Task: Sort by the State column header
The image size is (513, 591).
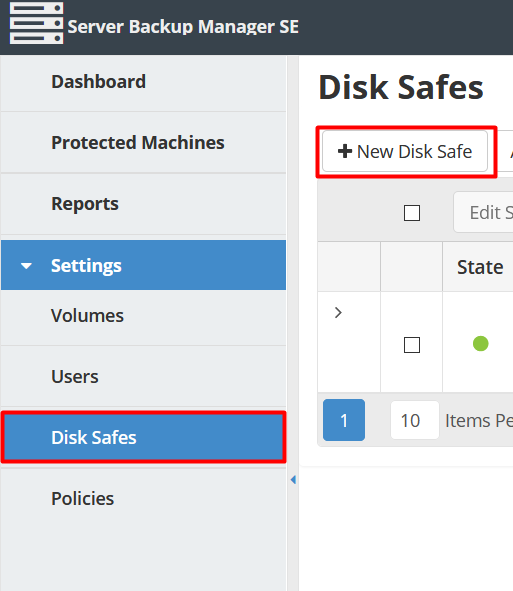Action: [x=478, y=267]
